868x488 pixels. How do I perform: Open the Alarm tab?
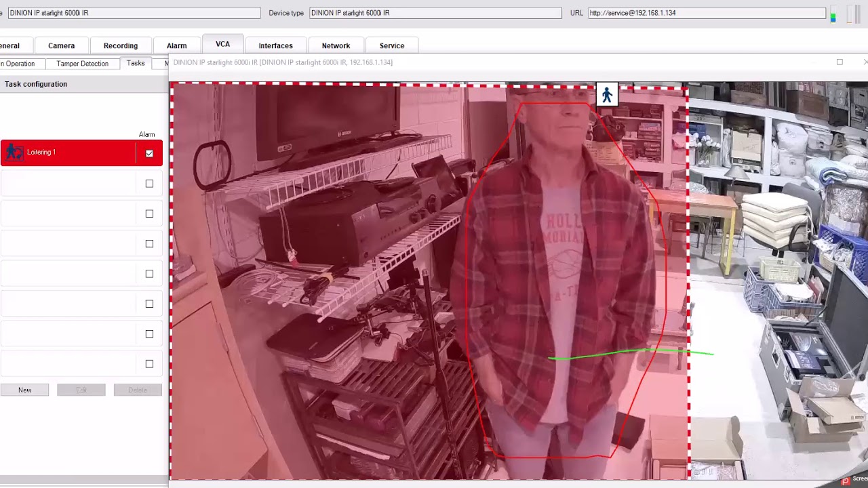coord(176,45)
